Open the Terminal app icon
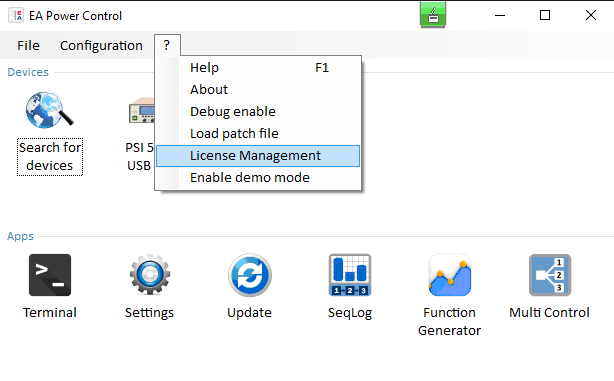Image resolution: width=614 pixels, height=381 pixels. (x=50, y=275)
